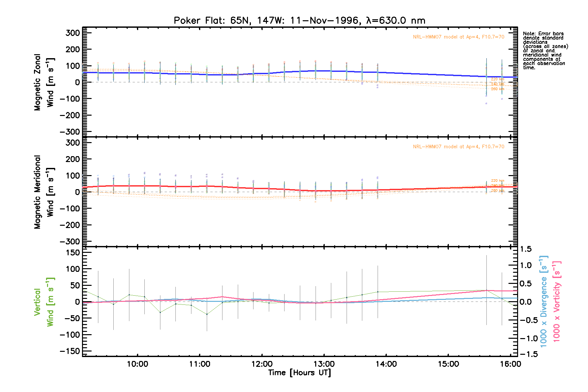The height and width of the screenshot is (392, 588).
Task: Select the 14:00 time tick label
Action: (x=386, y=364)
